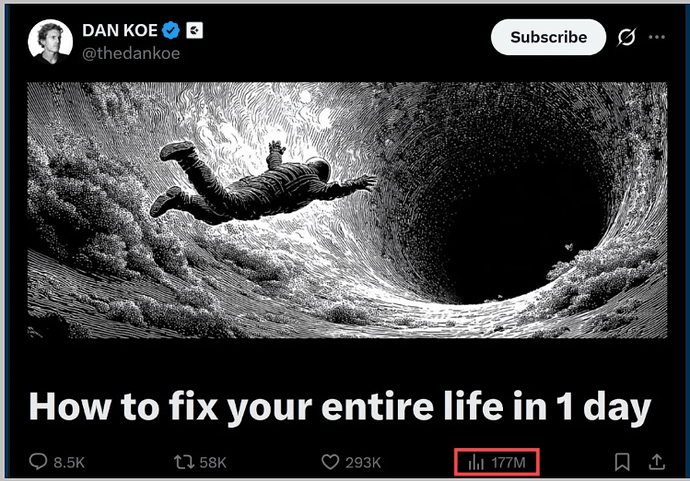This screenshot has height=481, width=690.
Task: Bookmark the post with the bookmark icon
Action: pos(622,462)
